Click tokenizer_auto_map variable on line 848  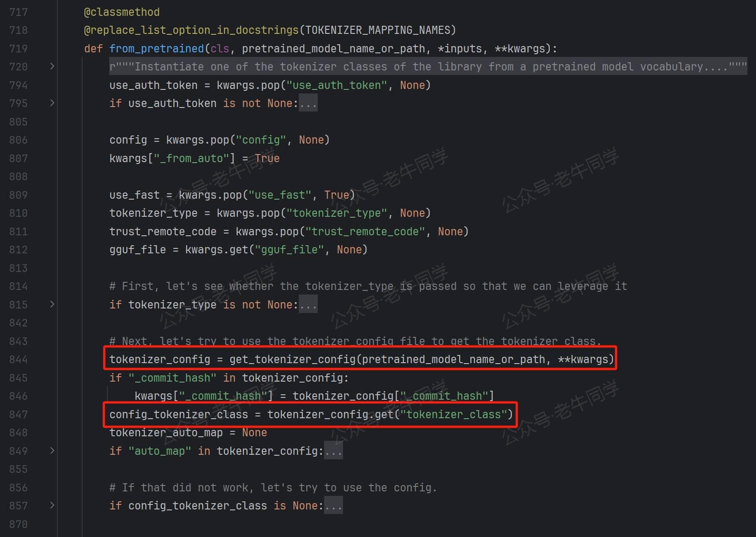click(166, 433)
